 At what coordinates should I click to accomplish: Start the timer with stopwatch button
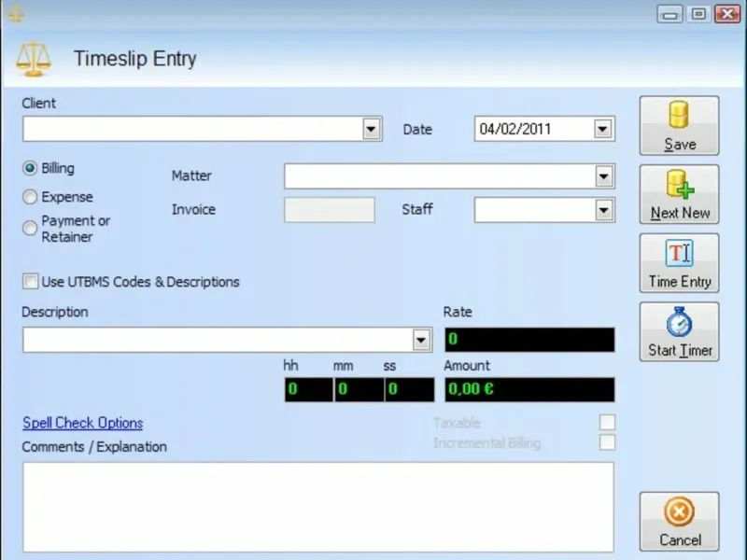click(679, 332)
